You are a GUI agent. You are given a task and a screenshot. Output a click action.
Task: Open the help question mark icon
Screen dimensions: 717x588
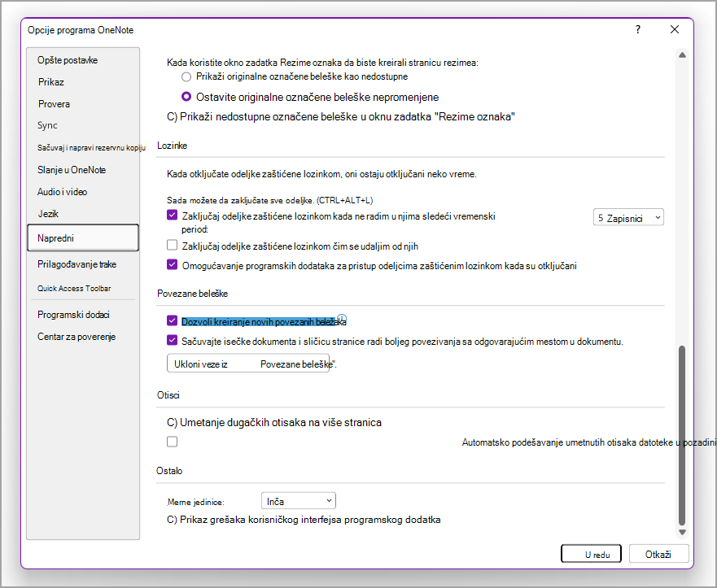click(638, 30)
